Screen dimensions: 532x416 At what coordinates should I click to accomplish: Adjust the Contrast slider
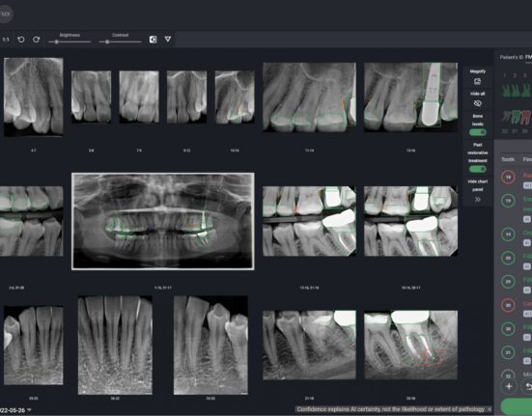[120, 42]
